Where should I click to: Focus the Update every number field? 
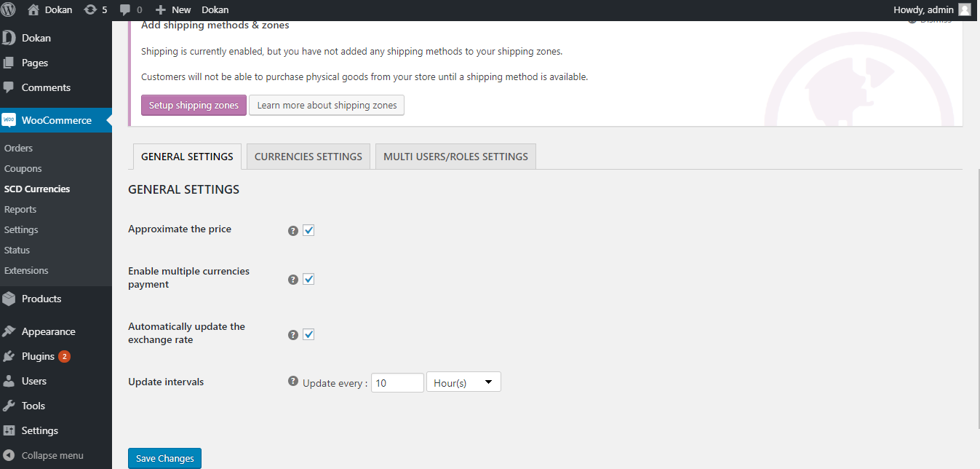(x=397, y=382)
